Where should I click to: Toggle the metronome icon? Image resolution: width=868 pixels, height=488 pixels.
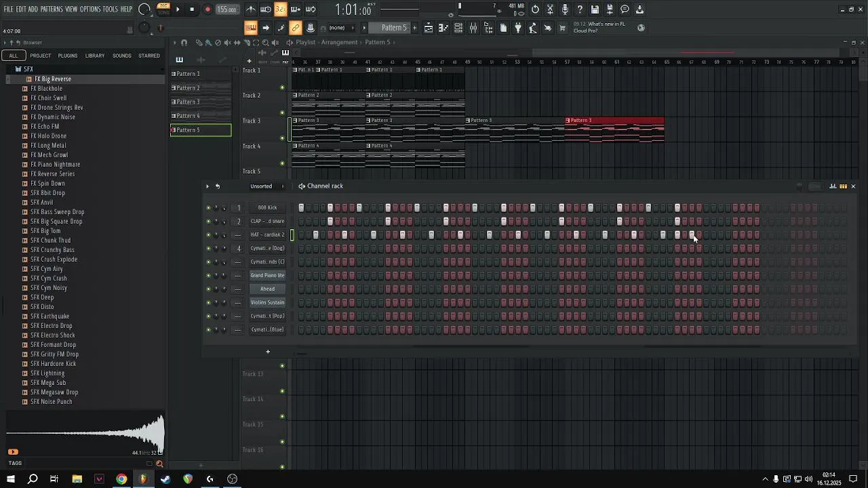tap(251, 9)
